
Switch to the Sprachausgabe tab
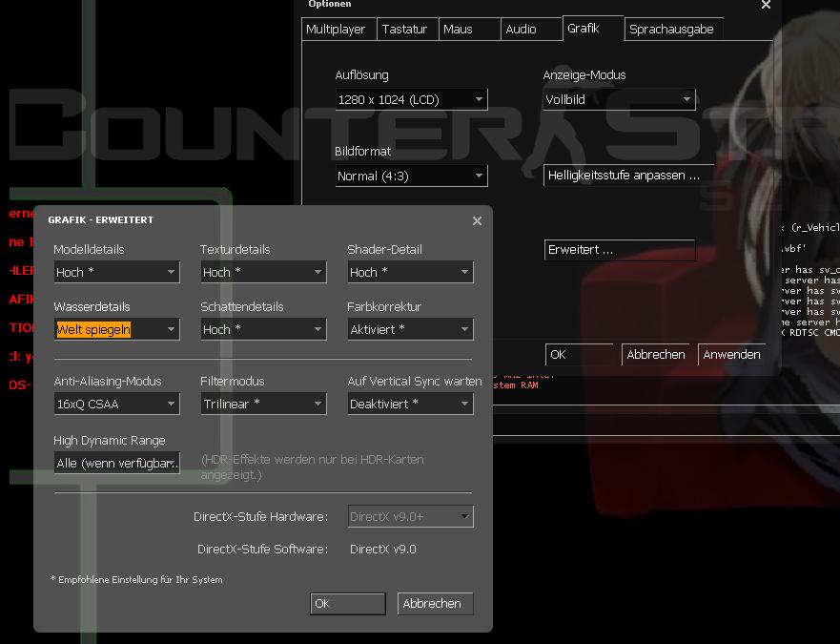click(674, 29)
